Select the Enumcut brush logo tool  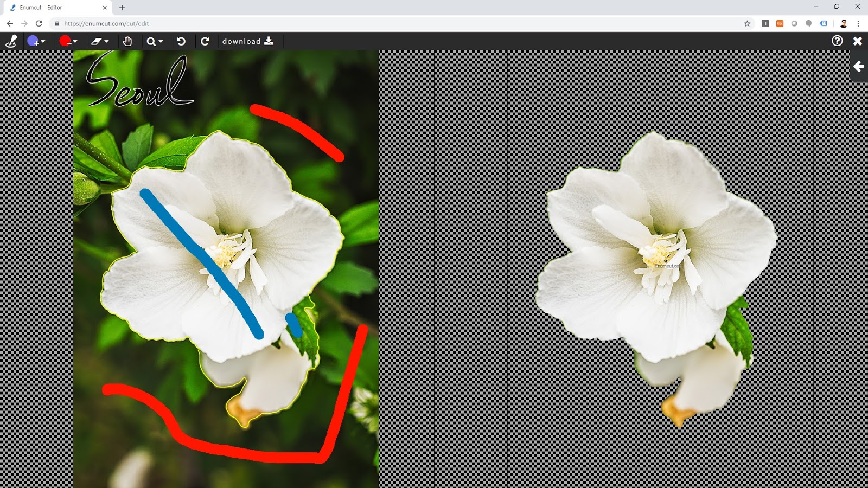coord(11,41)
